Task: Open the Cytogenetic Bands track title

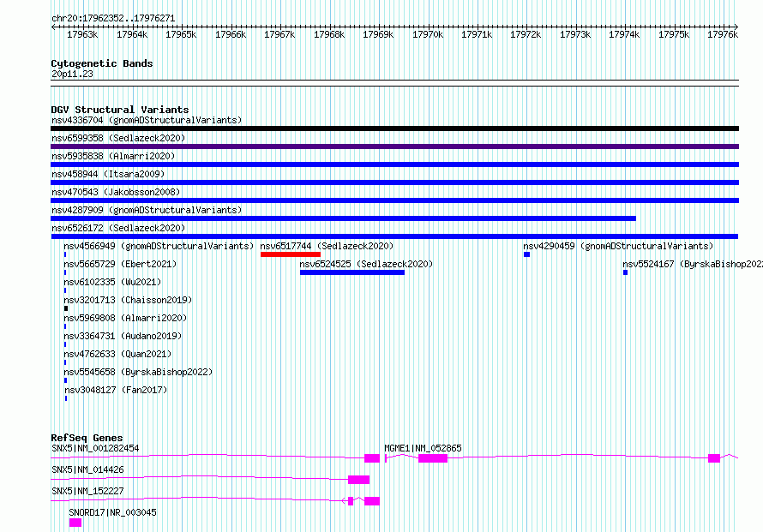Action: pos(102,63)
